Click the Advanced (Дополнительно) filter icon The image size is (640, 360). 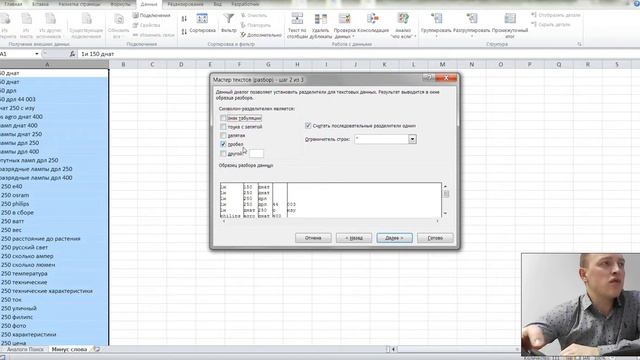[x=243, y=35]
